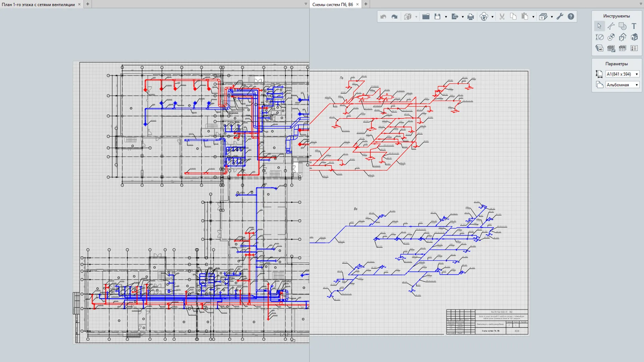Select the Text (T) tool
Screen dimensions: 644x362
click(x=634, y=26)
